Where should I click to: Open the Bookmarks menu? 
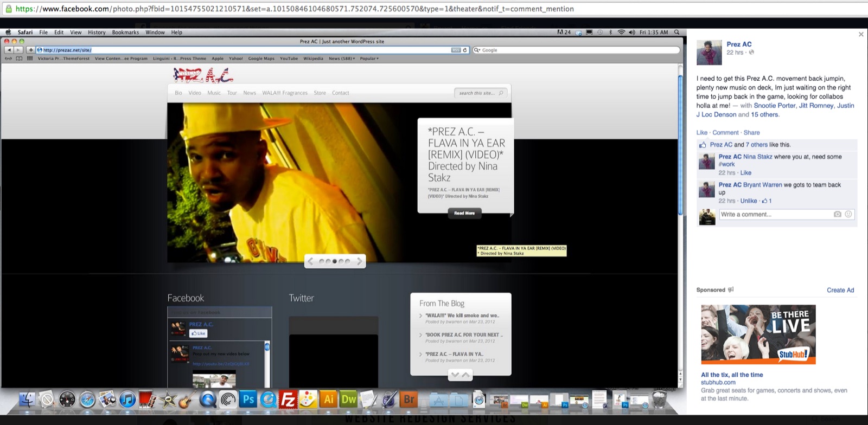click(125, 32)
